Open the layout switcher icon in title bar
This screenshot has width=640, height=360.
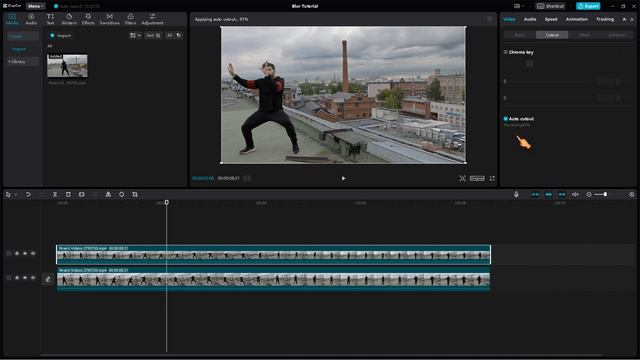point(518,6)
